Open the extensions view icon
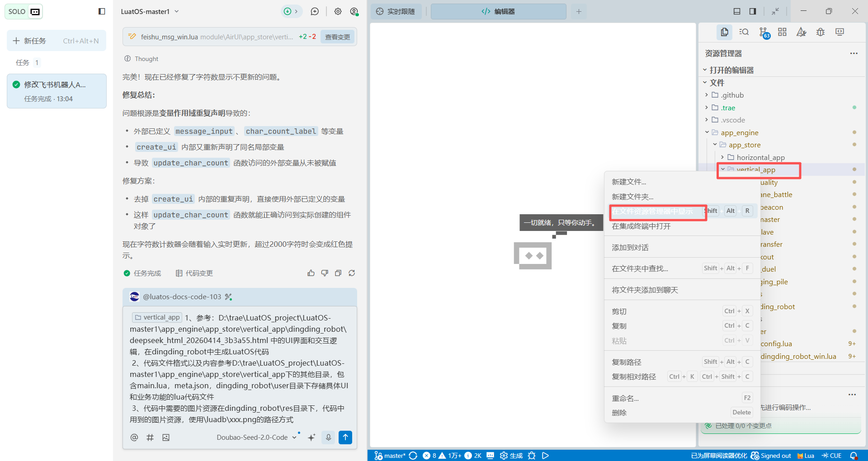 [782, 32]
